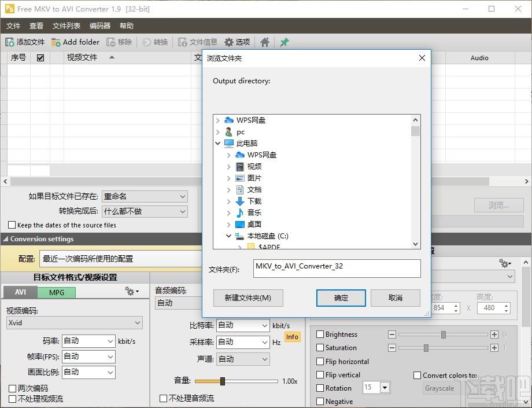Check 不处理音频流 checkbox

pos(163,398)
